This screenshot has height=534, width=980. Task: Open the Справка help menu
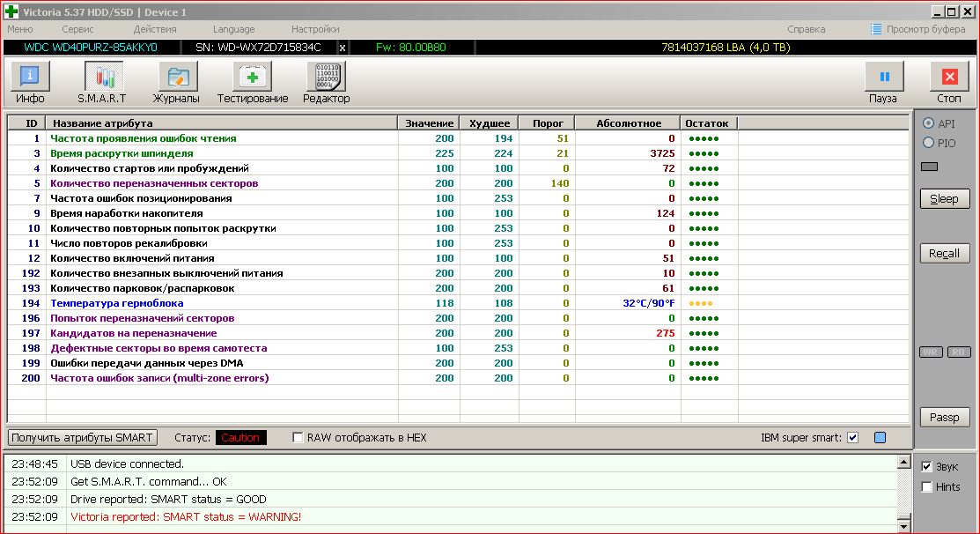807,29
